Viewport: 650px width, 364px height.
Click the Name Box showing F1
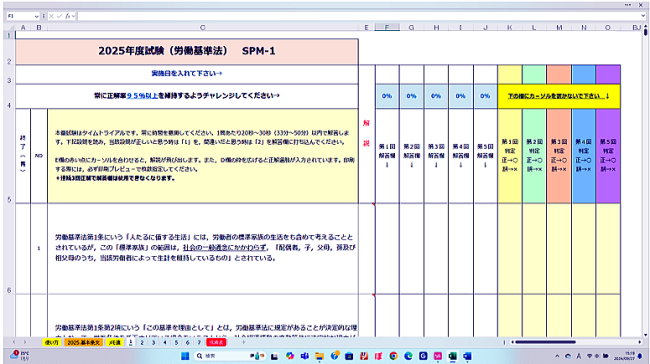19,16
